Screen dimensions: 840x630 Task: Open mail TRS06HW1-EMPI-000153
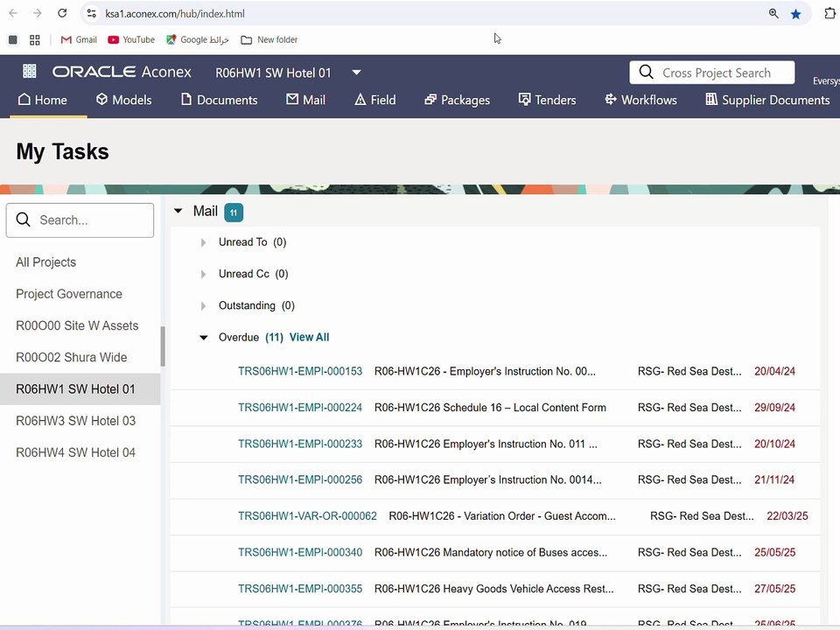(300, 371)
